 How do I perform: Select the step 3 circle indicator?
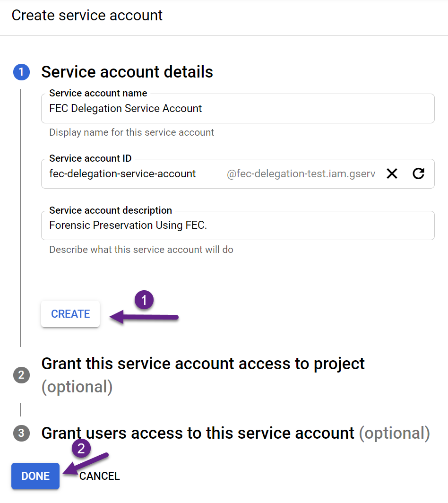[x=21, y=433]
